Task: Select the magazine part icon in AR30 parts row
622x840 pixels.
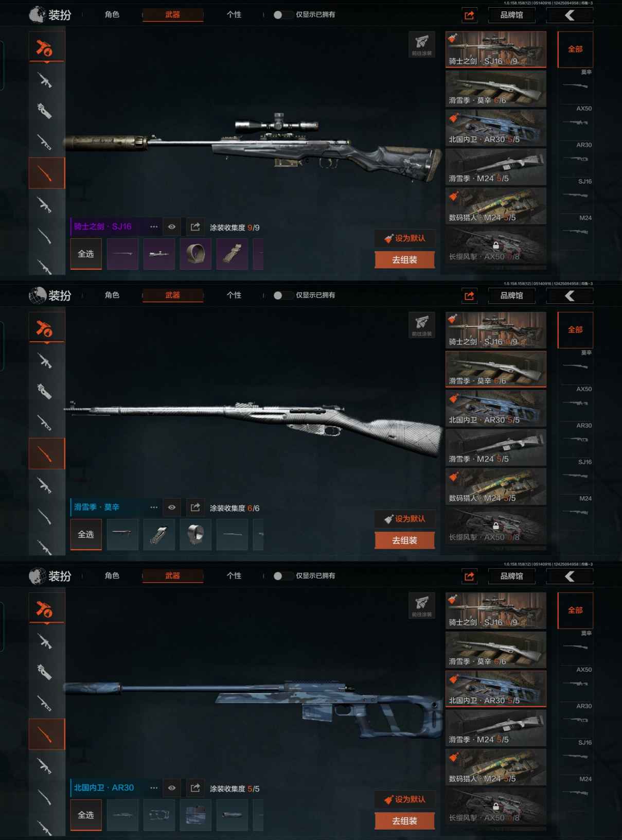Action: click(196, 815)
